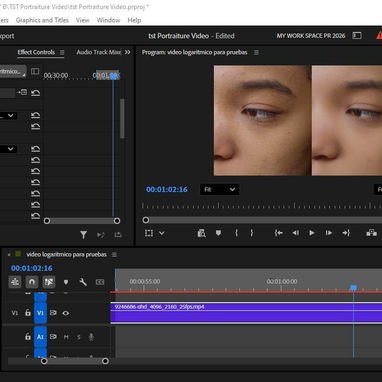Toggle sync lock on V1 track
Viewport: 382px width, 382px height.
53,313
